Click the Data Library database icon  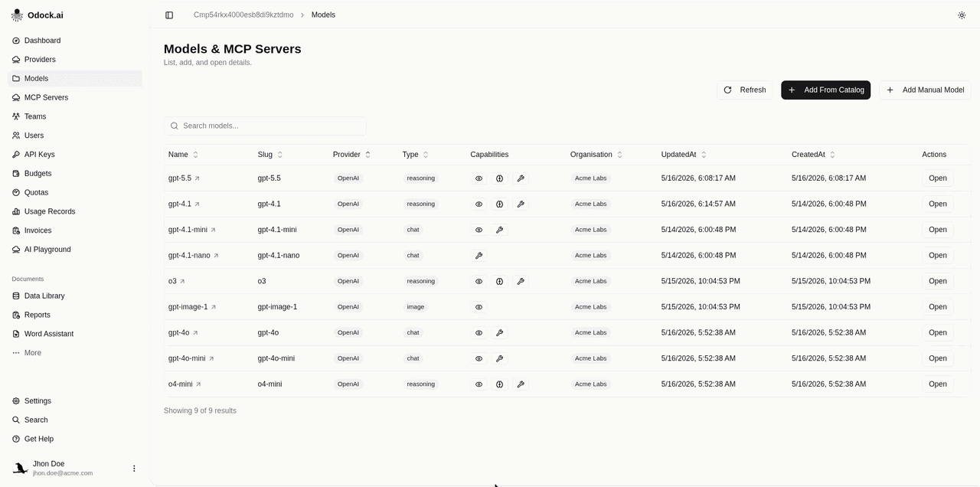point(16,296)
